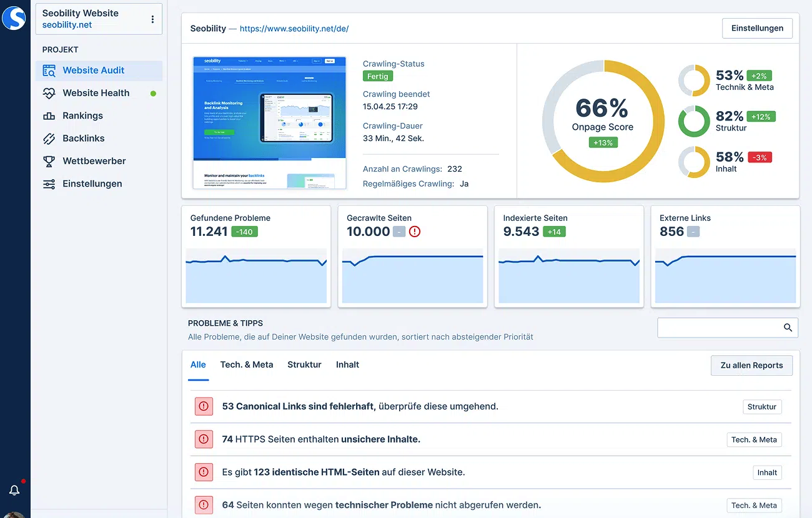
Task: Click Tech. & Meta tag on technischer Probleme row
Action: click(x=754, y=505)
